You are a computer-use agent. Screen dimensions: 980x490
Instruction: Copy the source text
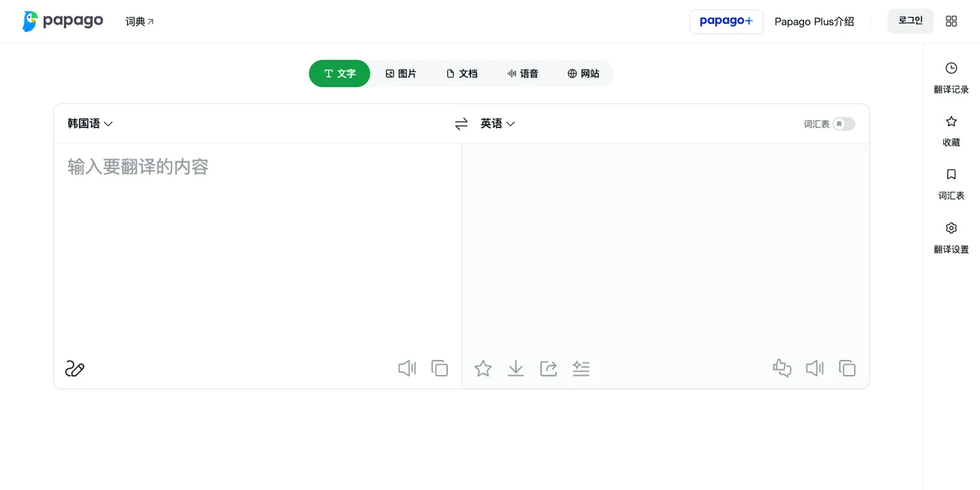[x=439, y=368]
